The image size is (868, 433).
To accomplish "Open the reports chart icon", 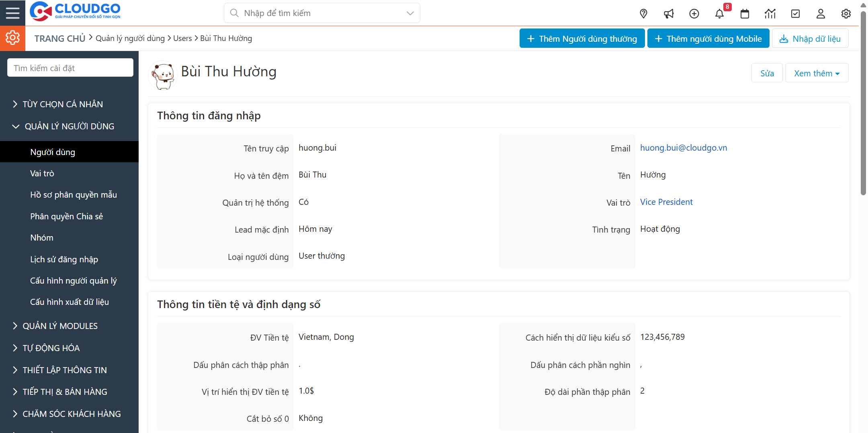I will coord(770,14).
